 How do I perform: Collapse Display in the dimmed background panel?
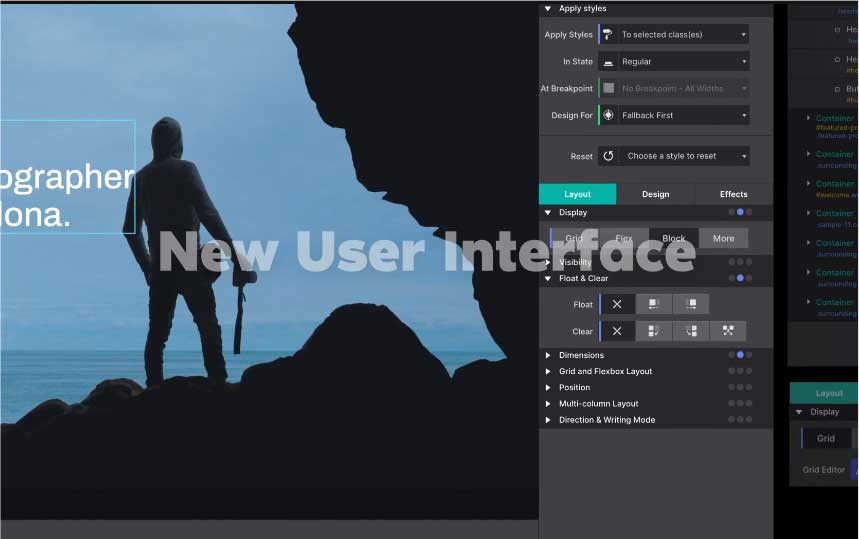tap(799, 412)
